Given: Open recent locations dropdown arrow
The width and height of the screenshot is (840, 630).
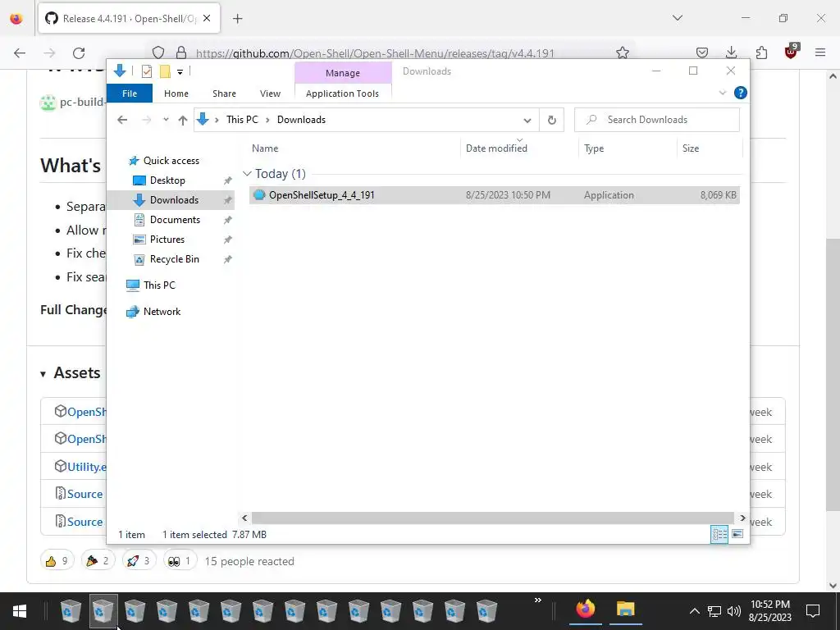Looking at the screenshot, I should [x=166, y=120].
